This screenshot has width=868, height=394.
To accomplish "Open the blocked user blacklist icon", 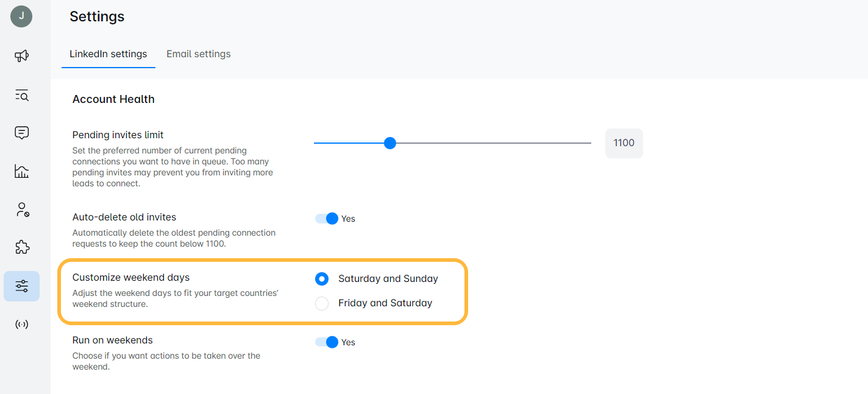I will [x=21, y=210].
